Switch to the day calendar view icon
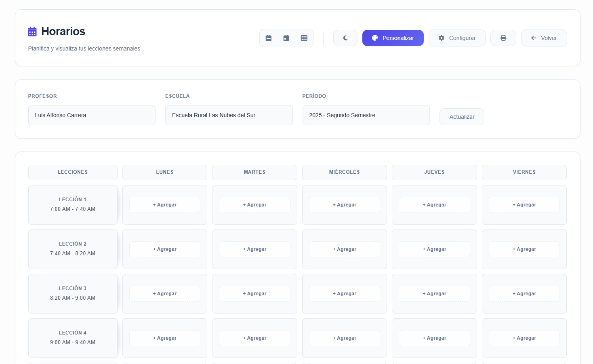The image size is (593, 364). pos(286,38)
